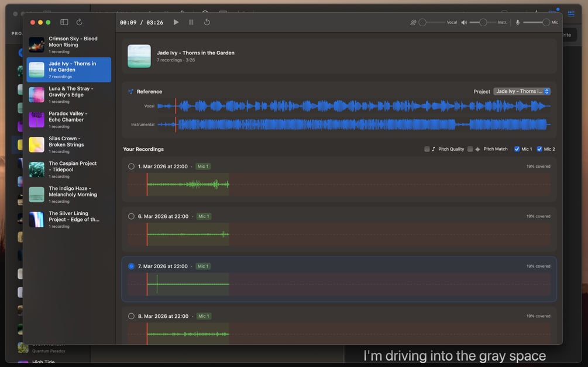The image size is (588, 367).
Task: Click the 'Instrumental' waveform track label
Action: 143,124
